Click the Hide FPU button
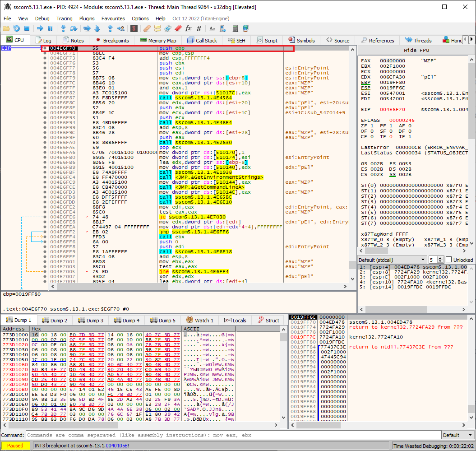Viewport: 476px width, 451px height. pos(416,50)
